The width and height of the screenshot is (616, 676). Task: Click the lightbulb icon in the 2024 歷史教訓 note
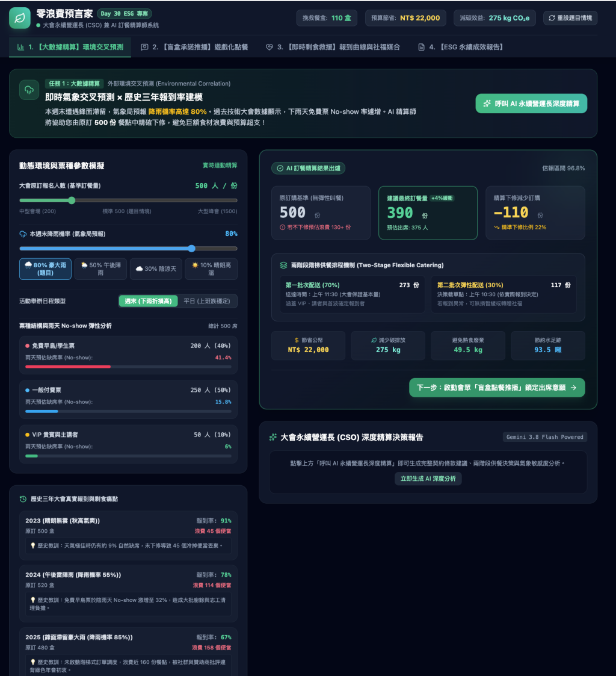click(x=32, y=600)
